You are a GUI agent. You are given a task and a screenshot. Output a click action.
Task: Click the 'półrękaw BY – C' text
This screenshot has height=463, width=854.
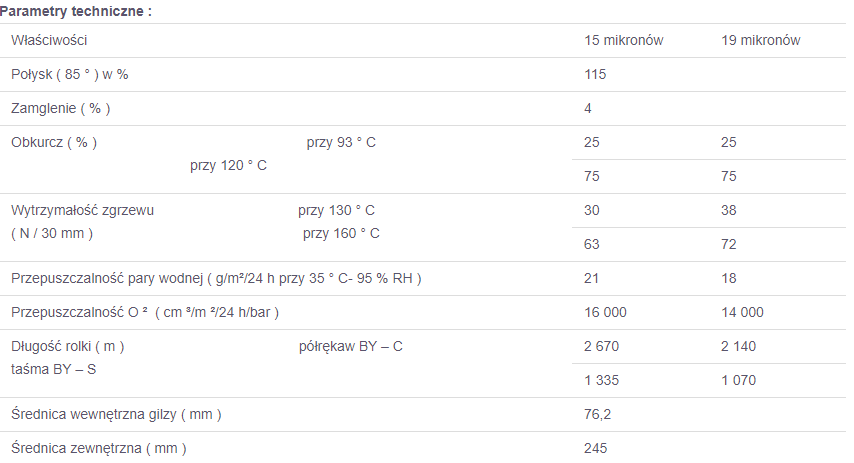coord(350,346)
